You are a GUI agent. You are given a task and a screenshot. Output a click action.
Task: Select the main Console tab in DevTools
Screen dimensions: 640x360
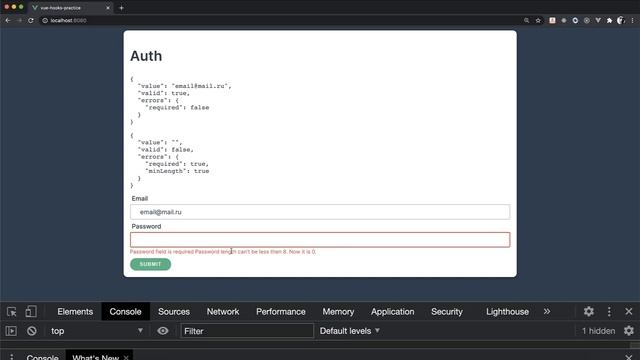[x=125, y=311]
